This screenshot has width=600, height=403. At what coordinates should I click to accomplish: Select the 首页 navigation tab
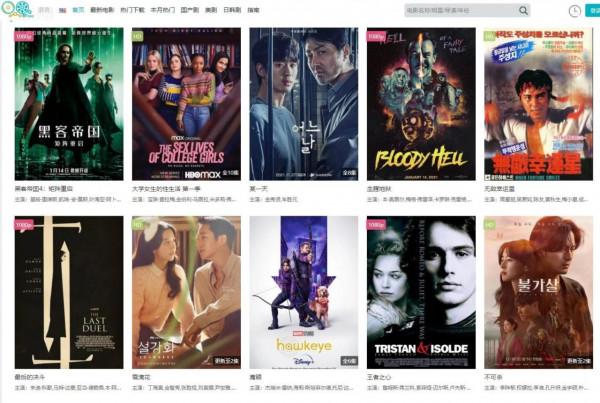[78, 10]
